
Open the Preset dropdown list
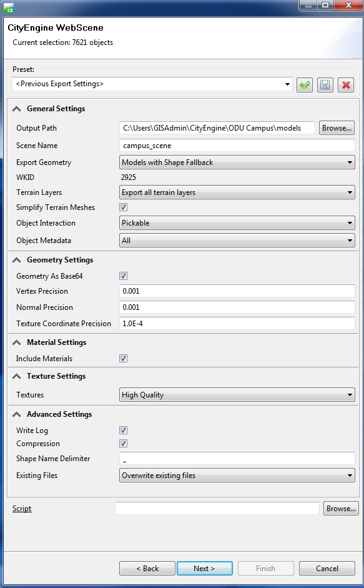(152, 84)
